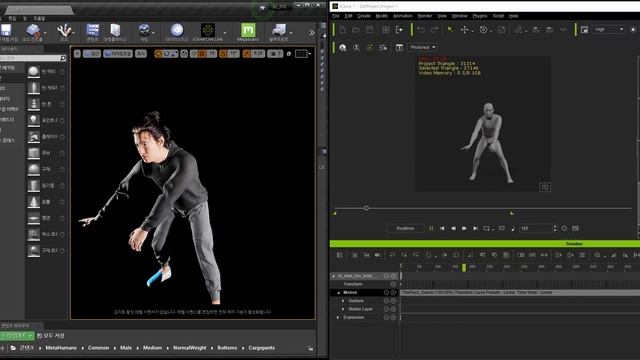Click the Blueprints icon in Unreal toolbar

(x=279, y=30)
